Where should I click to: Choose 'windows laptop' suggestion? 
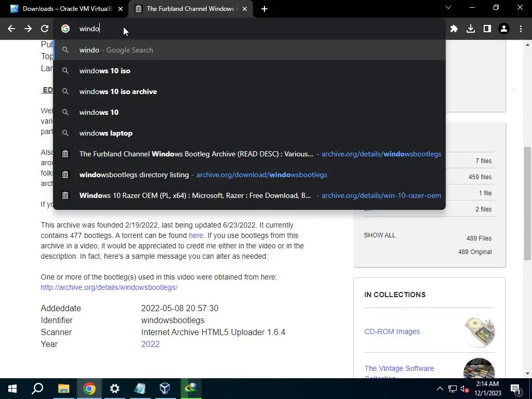point(249,133)
